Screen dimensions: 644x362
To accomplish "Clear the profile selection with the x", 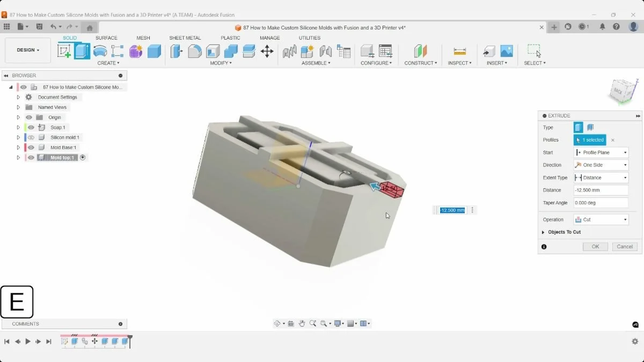I will pyautogui.click(x=613, y=140).
